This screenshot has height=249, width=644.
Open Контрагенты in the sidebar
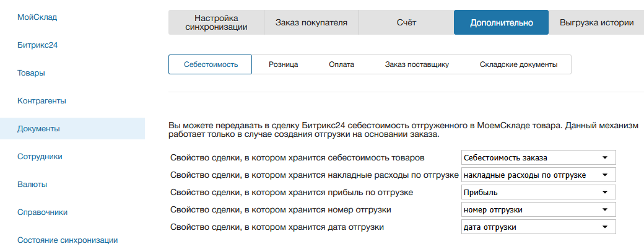(x=41, y=100)
